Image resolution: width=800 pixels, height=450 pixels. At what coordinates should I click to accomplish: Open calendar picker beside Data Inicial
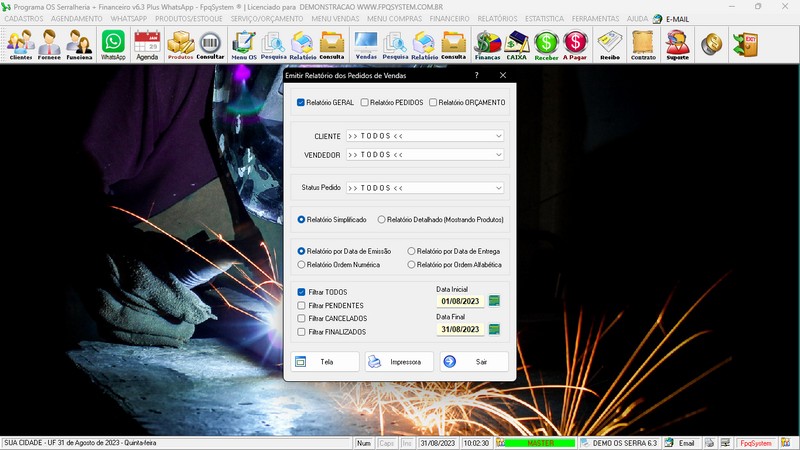click(x=494, y=300)
